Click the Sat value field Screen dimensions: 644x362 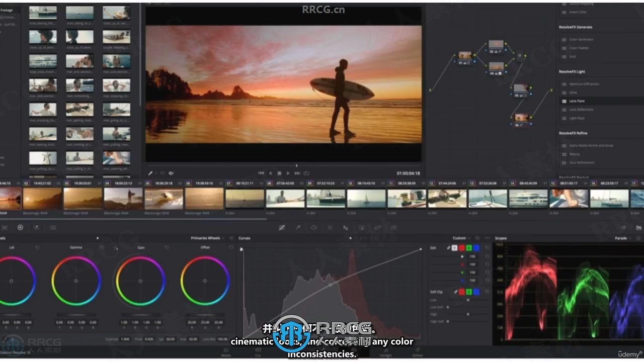170,339
